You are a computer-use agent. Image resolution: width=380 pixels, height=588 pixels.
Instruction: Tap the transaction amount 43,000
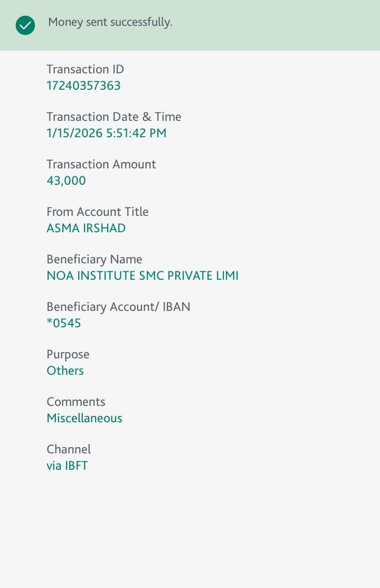[x=66, y=181]
